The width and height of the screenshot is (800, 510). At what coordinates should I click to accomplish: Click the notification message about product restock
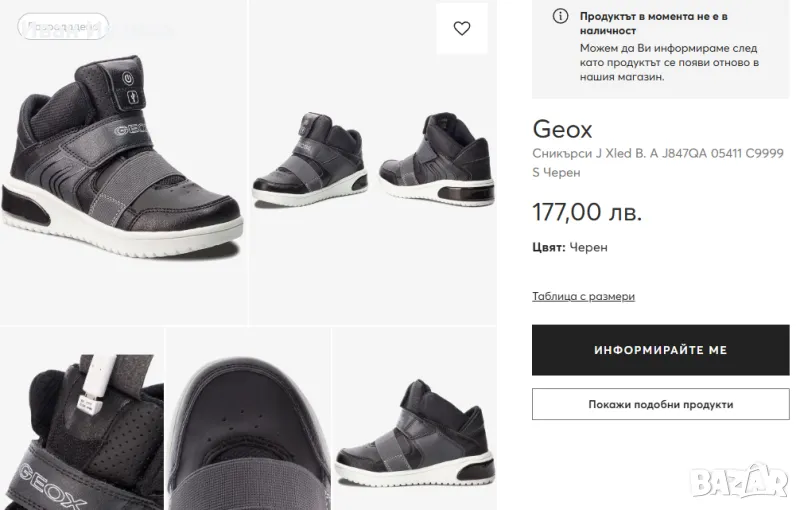click(x=669, y=62)
